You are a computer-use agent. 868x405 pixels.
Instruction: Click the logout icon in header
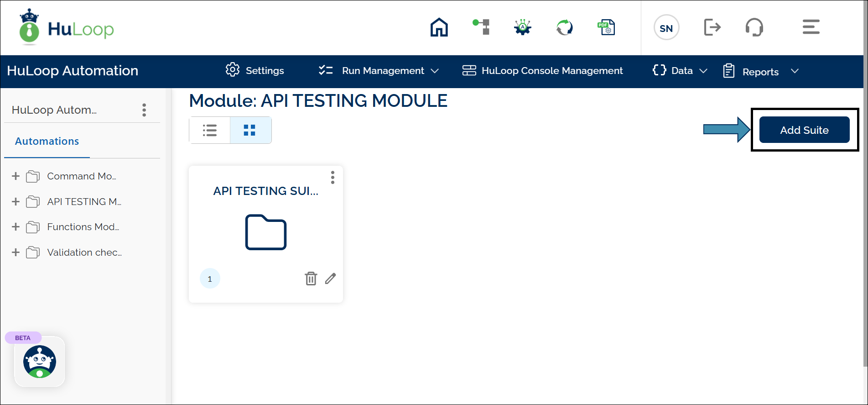(712, 27)
